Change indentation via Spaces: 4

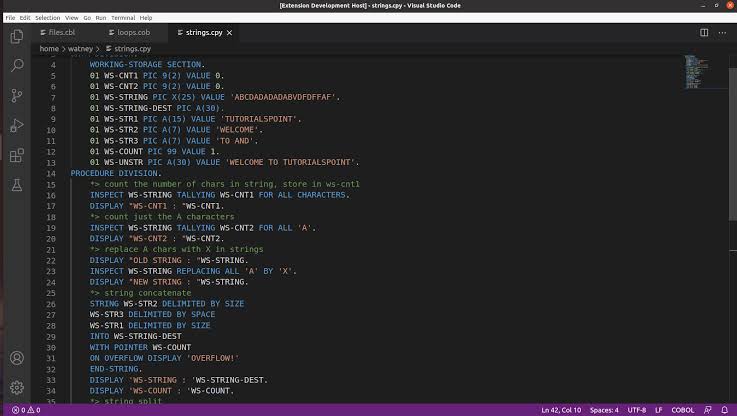pos(604,410)
